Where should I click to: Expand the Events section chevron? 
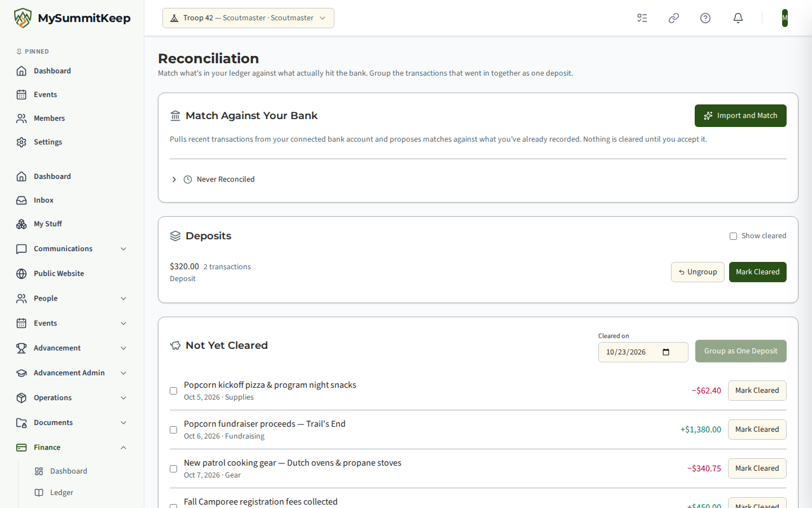[x=123, y=323]
